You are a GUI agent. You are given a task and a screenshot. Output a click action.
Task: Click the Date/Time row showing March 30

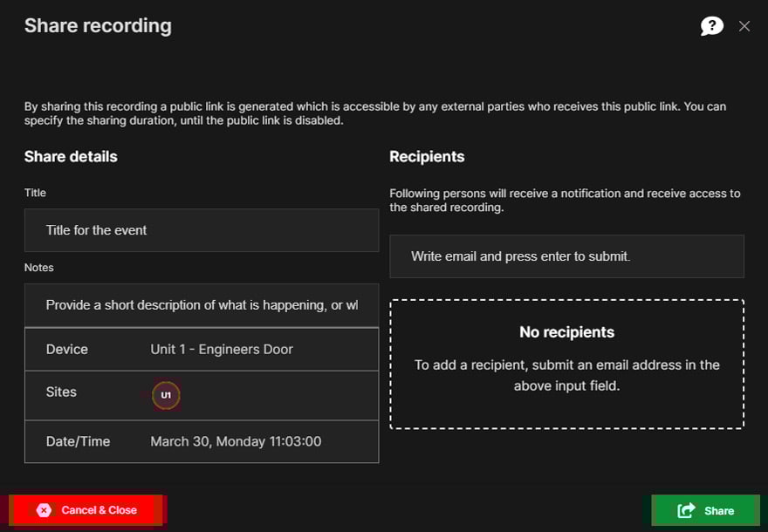tap(202, 441)
